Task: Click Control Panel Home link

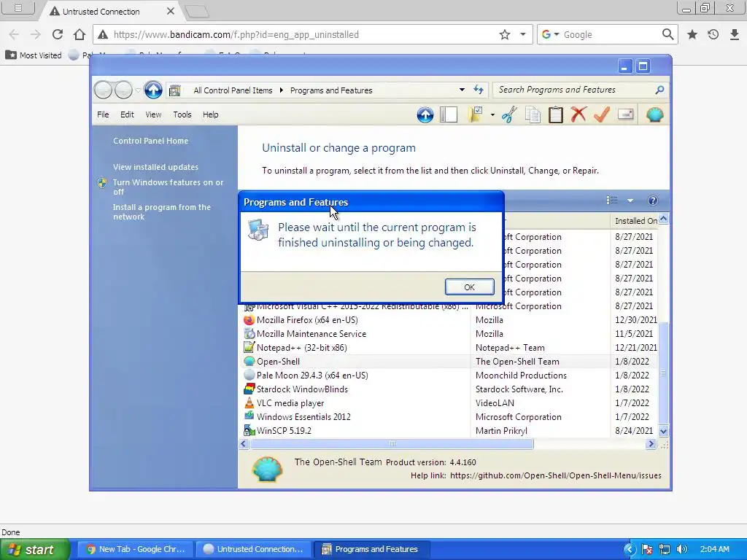Action: click(150, 141)
